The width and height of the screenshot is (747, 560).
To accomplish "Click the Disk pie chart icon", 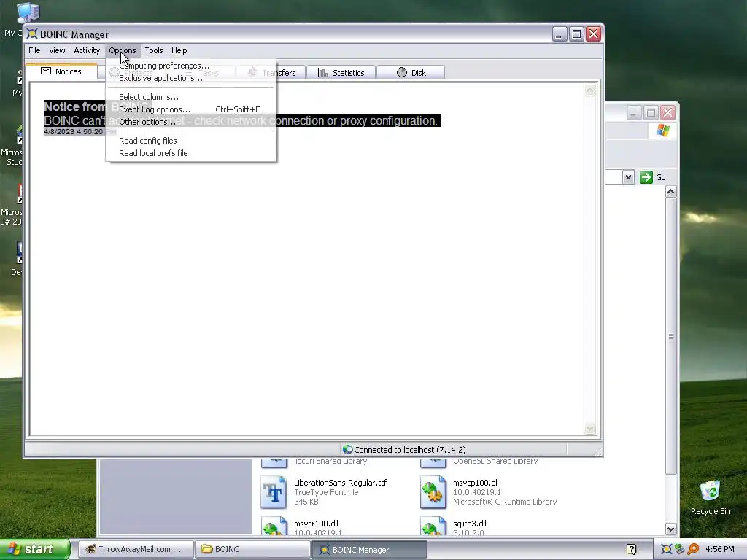I will [402, 72].
